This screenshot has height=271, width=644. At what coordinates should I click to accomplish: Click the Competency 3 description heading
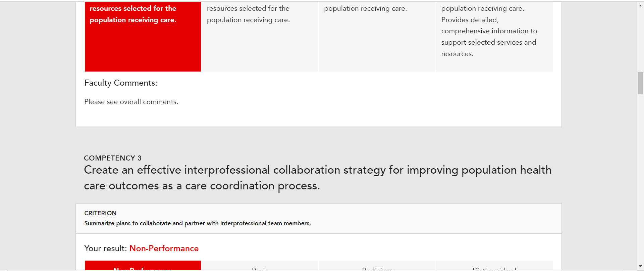(x=318, y=178)
